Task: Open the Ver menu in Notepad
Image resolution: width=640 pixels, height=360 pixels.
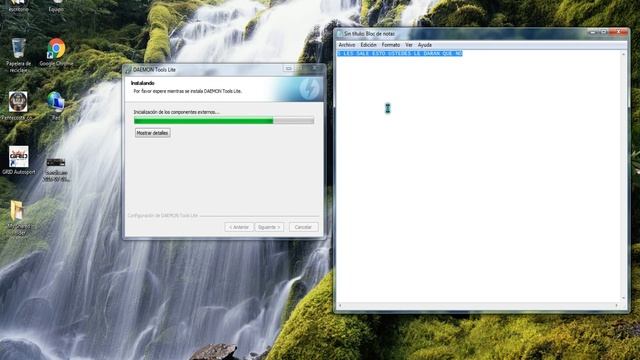Action: 409,45
